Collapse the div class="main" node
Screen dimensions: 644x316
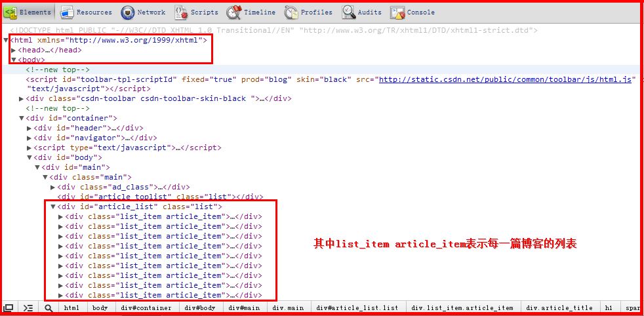click(45, 177)
